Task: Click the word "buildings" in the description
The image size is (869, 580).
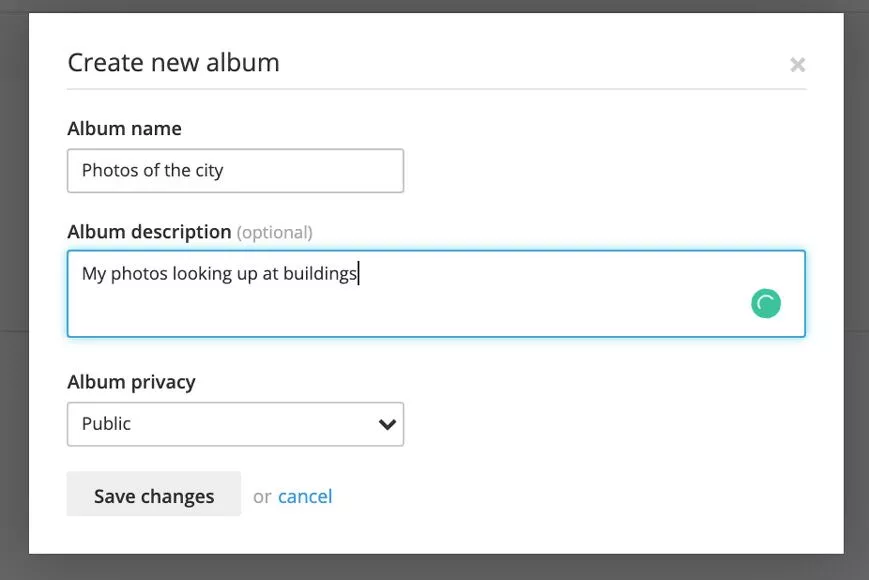Action: point(320,273)
